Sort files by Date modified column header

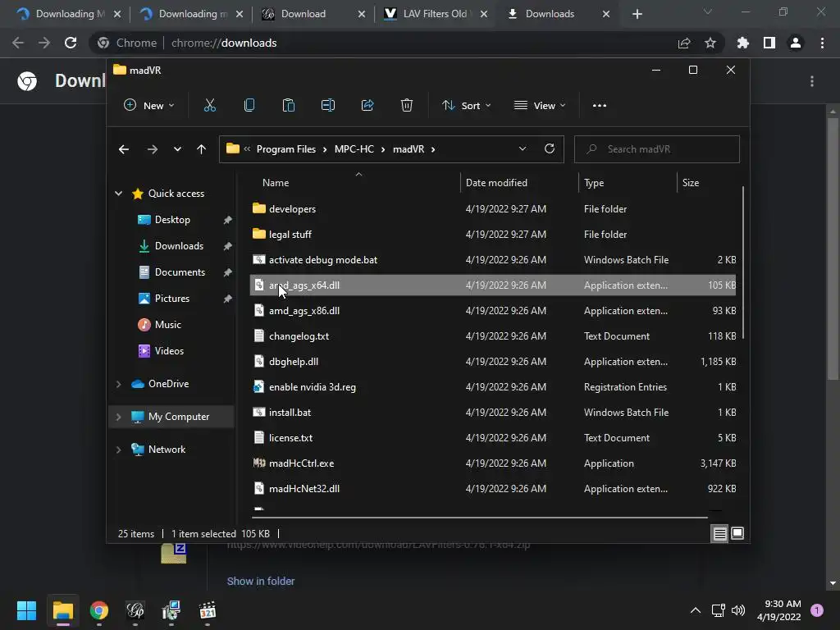tap(496, 183)
